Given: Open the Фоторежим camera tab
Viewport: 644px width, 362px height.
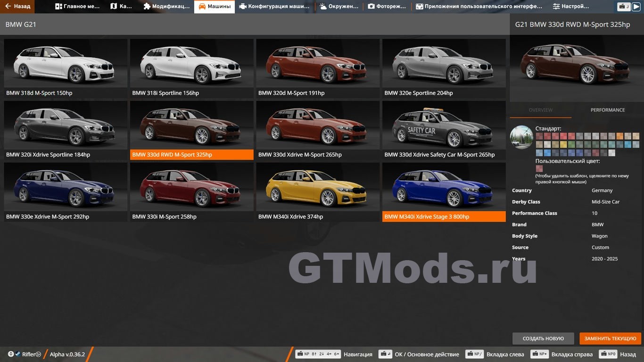Looking at the screenshot, I should pyautogui.click(x=387, y=7).
